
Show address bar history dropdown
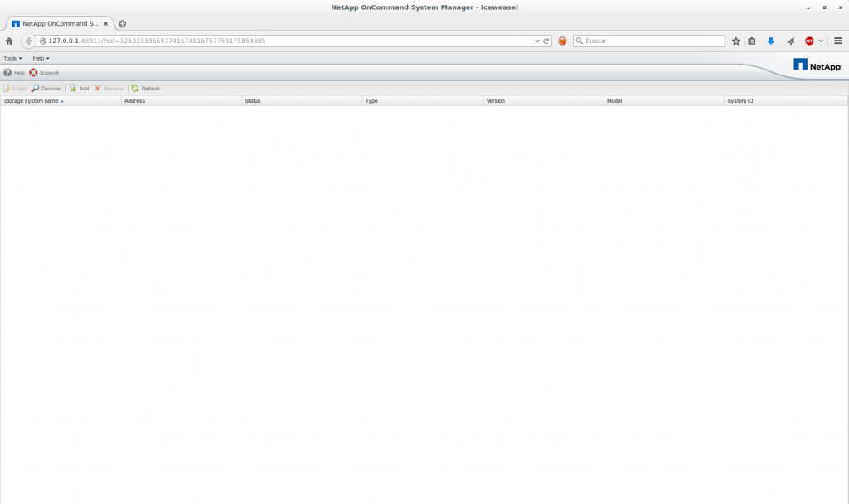click(x=536, y=41)
